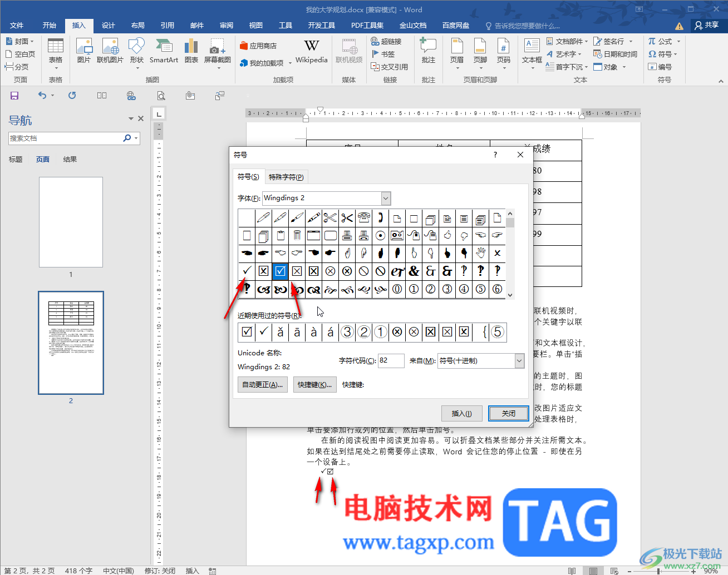
Task: Open the My Add-ins (我的加载项) dropdown
Action: point(290,63)
